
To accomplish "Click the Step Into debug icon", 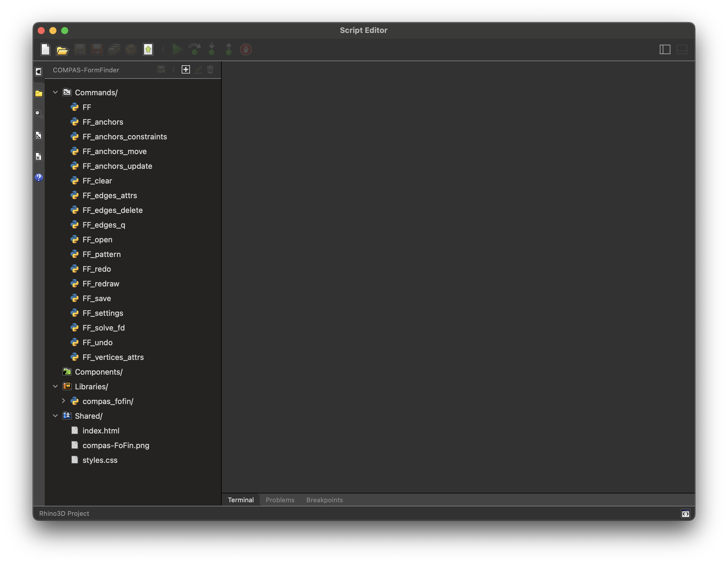I will 212,49.
